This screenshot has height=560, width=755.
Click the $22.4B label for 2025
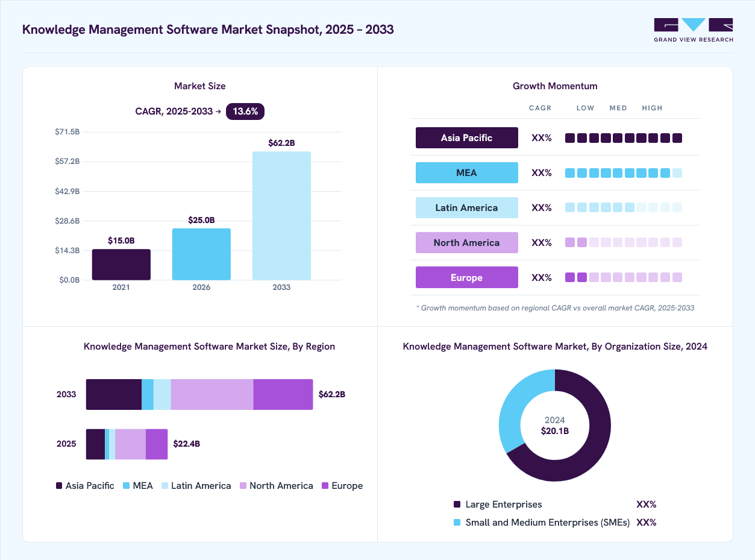click(x=187, y=444)
